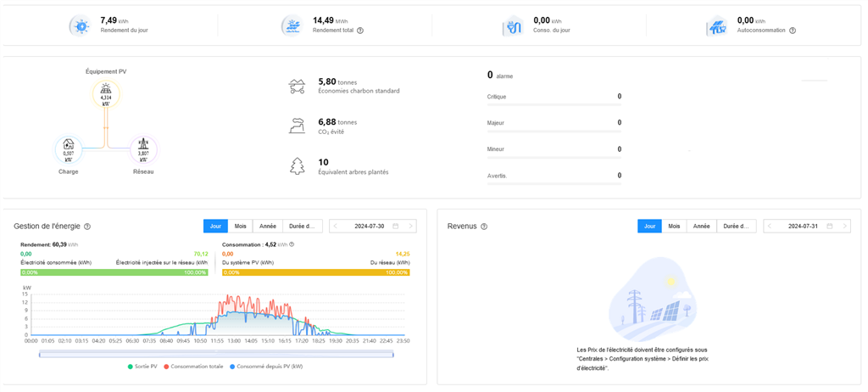Click help icon next to Revenus title
The image size is (868, 392).
pos(484,227)
